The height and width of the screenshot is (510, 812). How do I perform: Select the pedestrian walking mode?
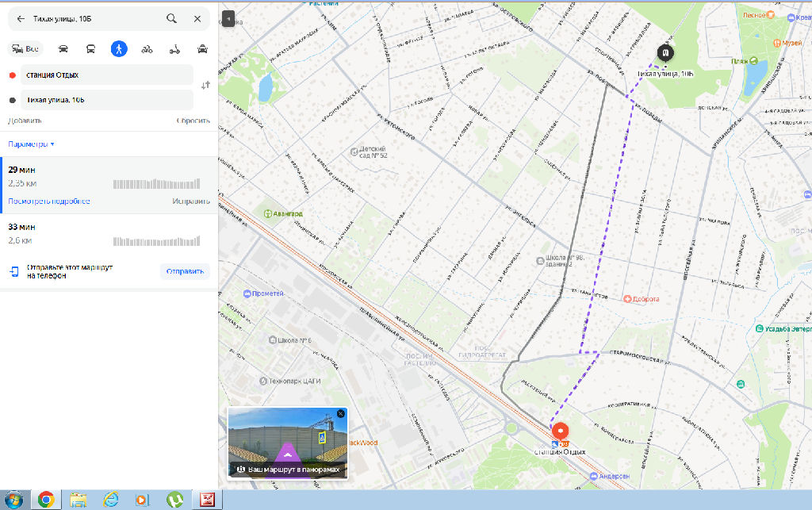(119, 48)
